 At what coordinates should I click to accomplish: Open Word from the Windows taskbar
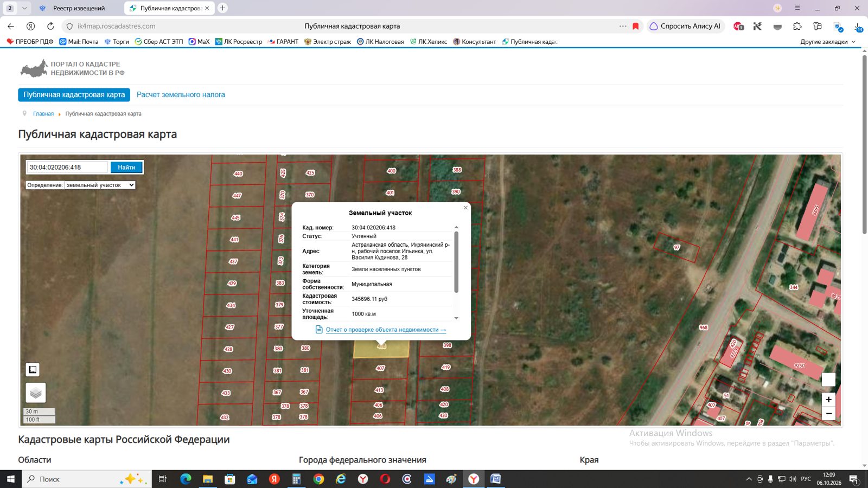click(x=495, y=479)
